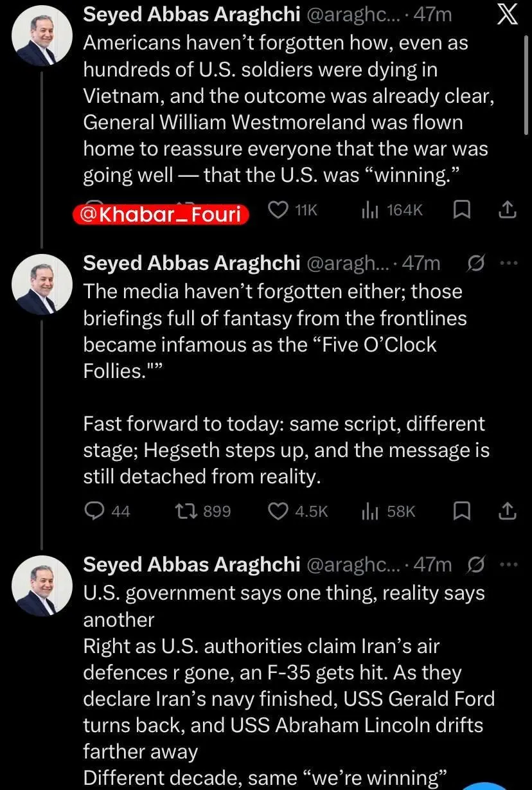532x790 pixels.
Task: Open profile avatar of the third tweet
Action: [43, 584]
